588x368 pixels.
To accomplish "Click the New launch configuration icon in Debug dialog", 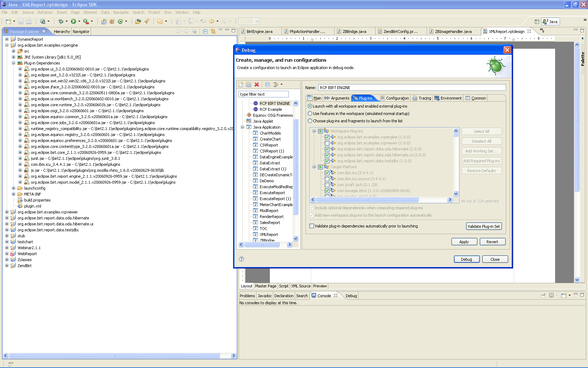I will (241, 84).
